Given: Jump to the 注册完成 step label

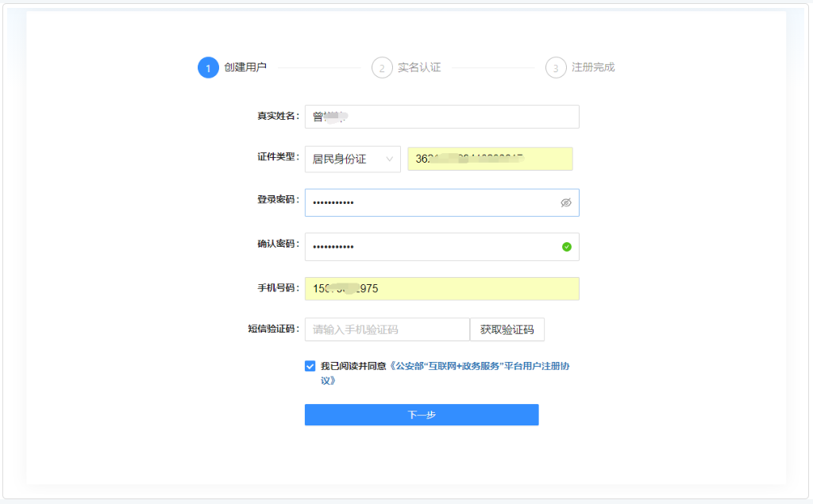Looking at the screenshot, I should click(x=593, y=67).
